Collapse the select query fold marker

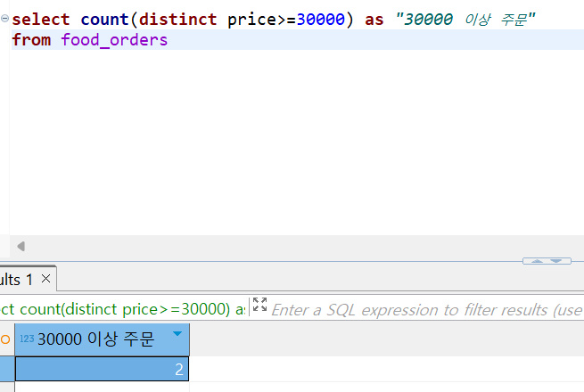4,18
